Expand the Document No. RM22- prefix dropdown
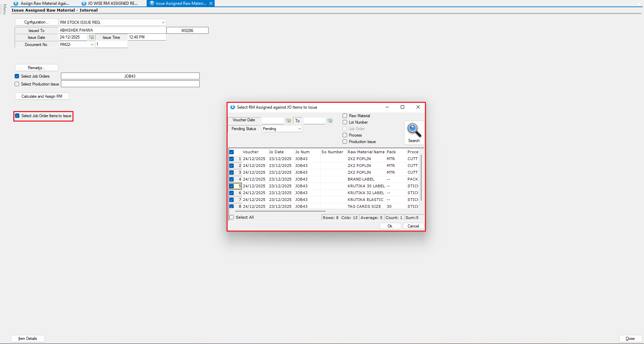This screenshot has width=644, height=344. click(x=92, y=45)
